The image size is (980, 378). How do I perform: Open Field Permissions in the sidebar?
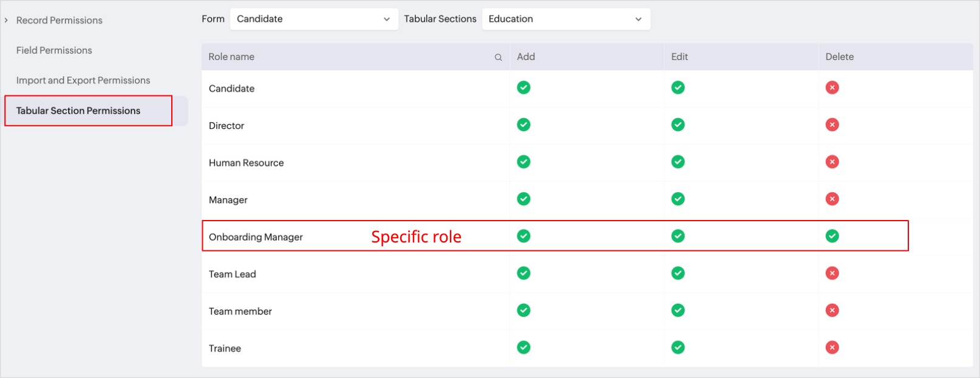(54, 50)
